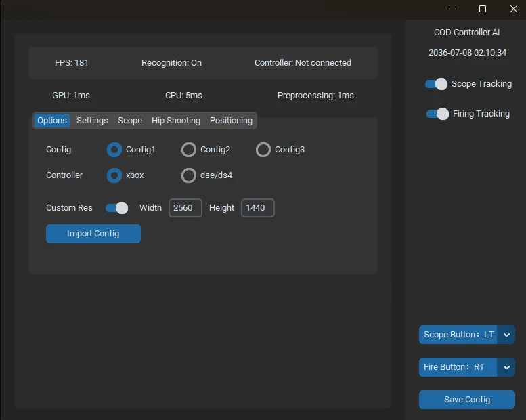This screenshot has height=420, width=526.
Task: Open the Positioning tab
Action: (x=231, y=121)
